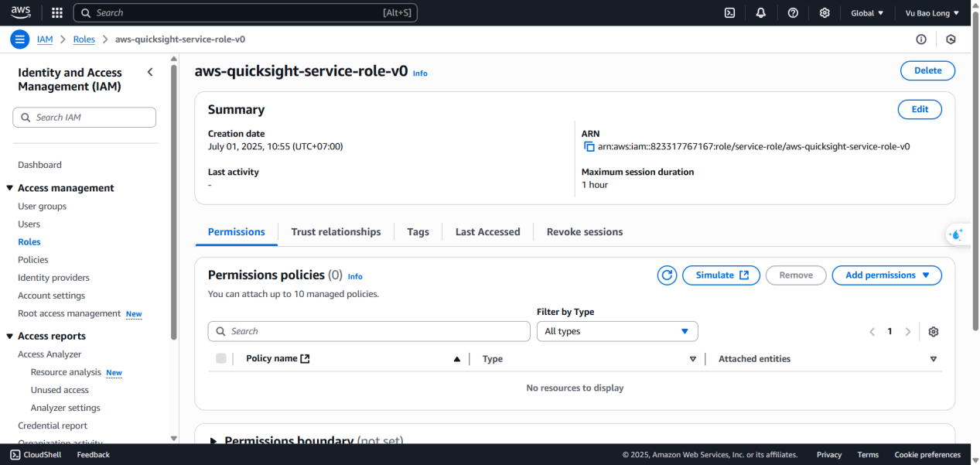Sort by the Type column arrow
Screen dimensions: 980x465
pos(693,359)
